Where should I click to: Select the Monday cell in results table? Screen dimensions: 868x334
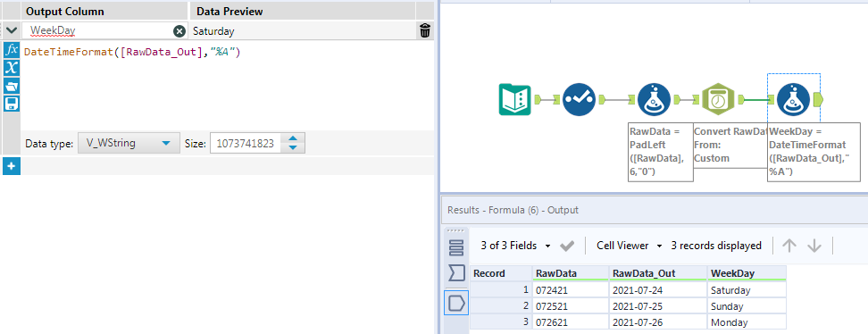pyautogui.click(x=747, y=322)
